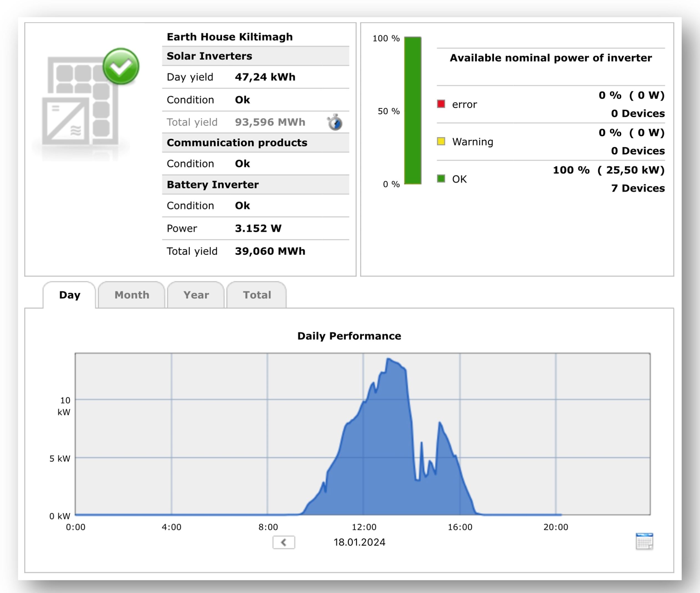The height and width of the screenshot is (593, 700).
Task: Click the green nominal power bar
Action: click(412, 110)
